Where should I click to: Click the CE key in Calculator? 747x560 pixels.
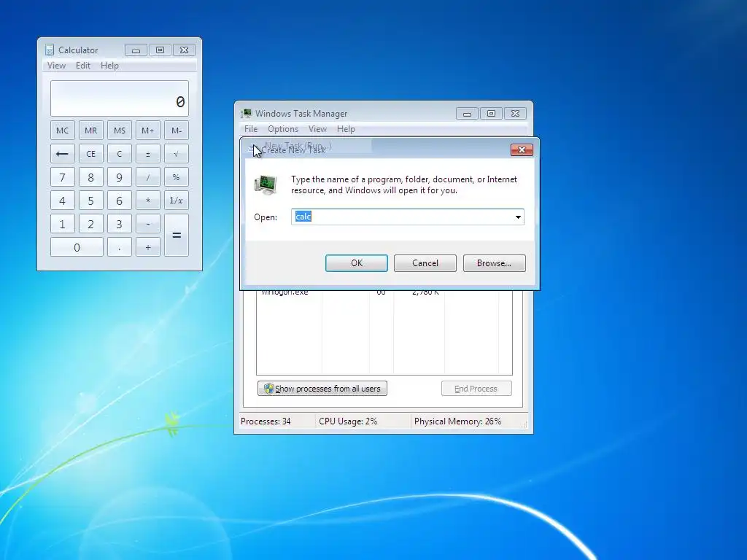(90, 154)
